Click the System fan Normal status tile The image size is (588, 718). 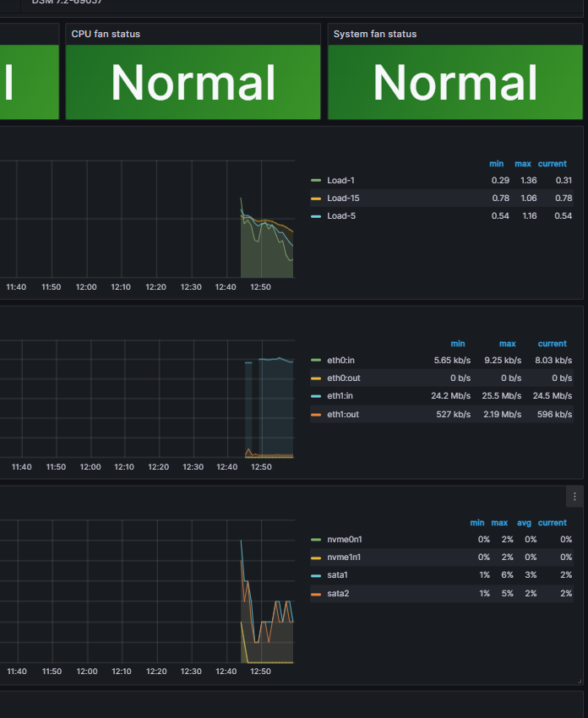(x=455, y=83)
